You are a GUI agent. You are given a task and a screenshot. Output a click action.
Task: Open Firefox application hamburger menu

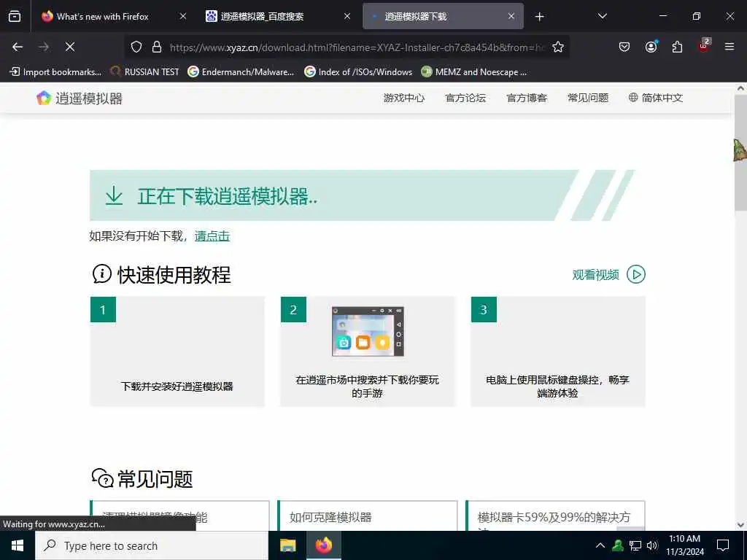tap(729, 47)
